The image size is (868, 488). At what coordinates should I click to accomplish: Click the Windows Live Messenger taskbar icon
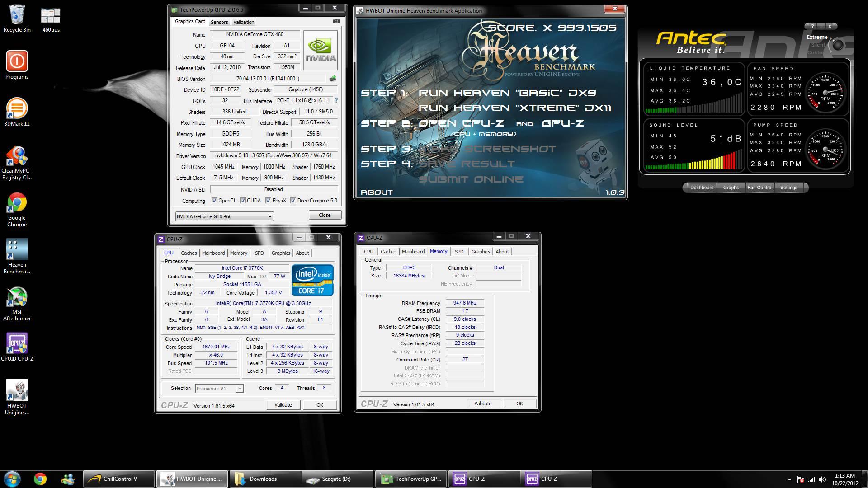coord(68,479)
